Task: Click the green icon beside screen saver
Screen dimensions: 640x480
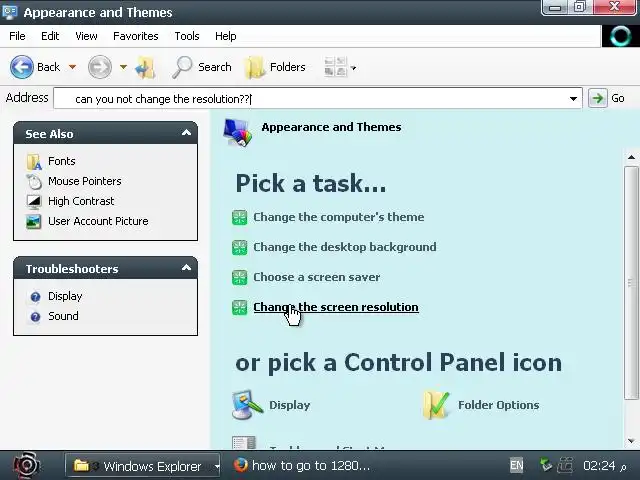Action: click(x=240, y=278)
